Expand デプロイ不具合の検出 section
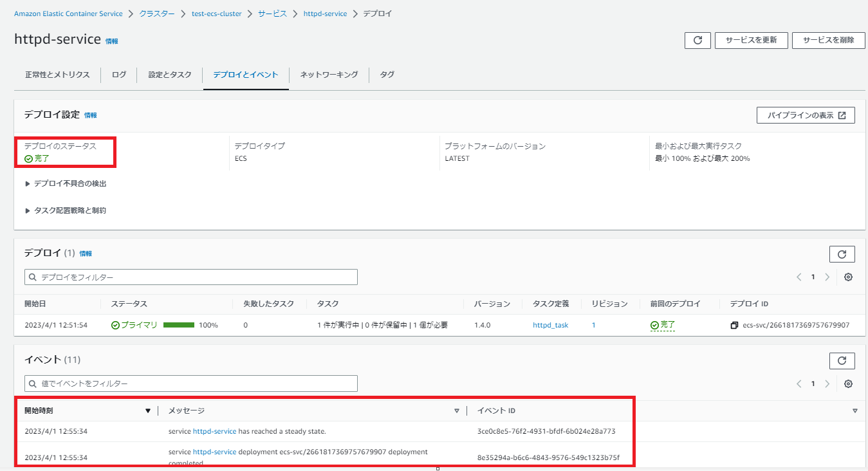This screenshot has width=868, height=471. point(66,183)
